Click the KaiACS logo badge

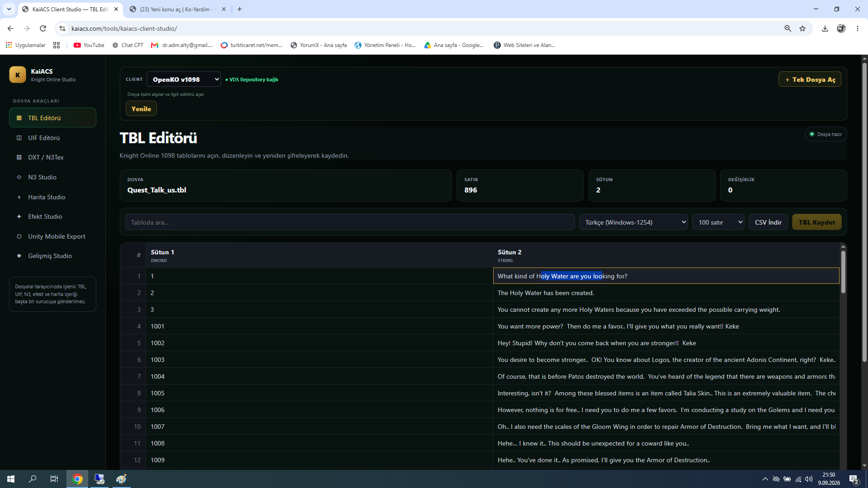(x=18, y=75)
